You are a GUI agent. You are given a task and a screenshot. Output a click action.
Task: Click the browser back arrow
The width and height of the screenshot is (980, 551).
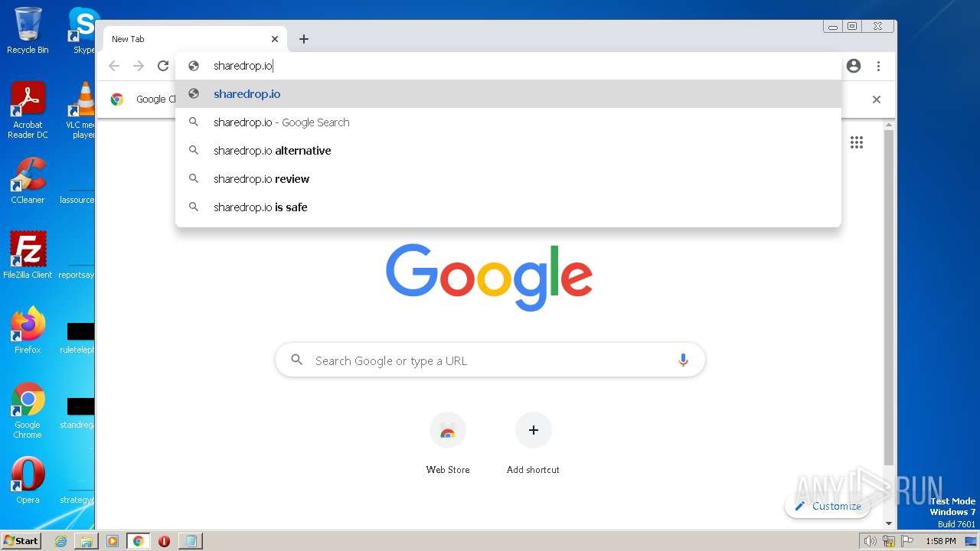pos(114,66)
